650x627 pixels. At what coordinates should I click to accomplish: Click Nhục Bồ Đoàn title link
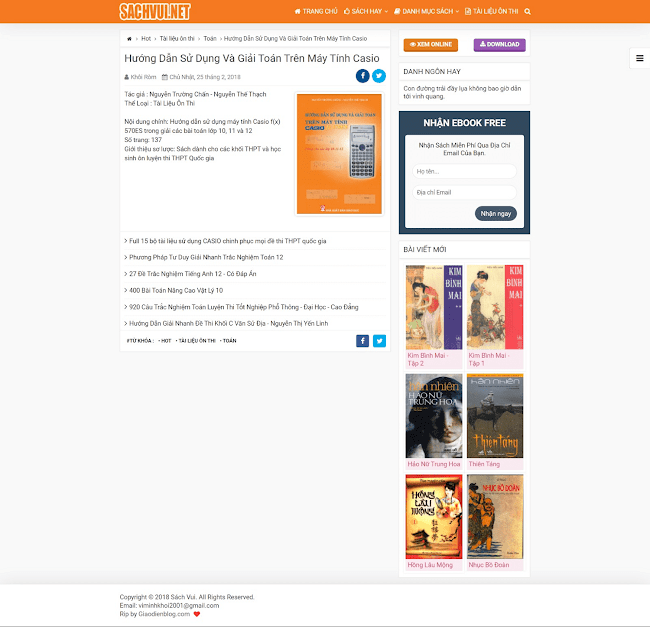click(x=489, y=565)
